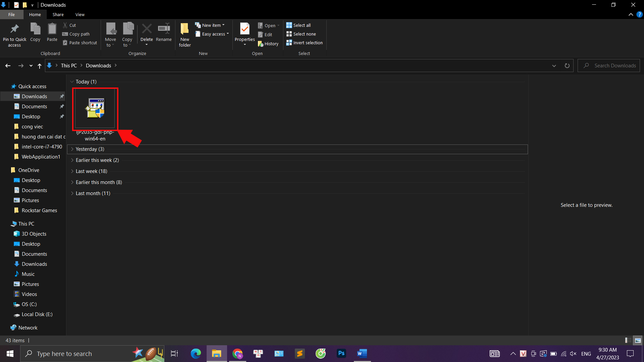
Task: Switch to Large icons view in status bar
Action: click(638, 340)
